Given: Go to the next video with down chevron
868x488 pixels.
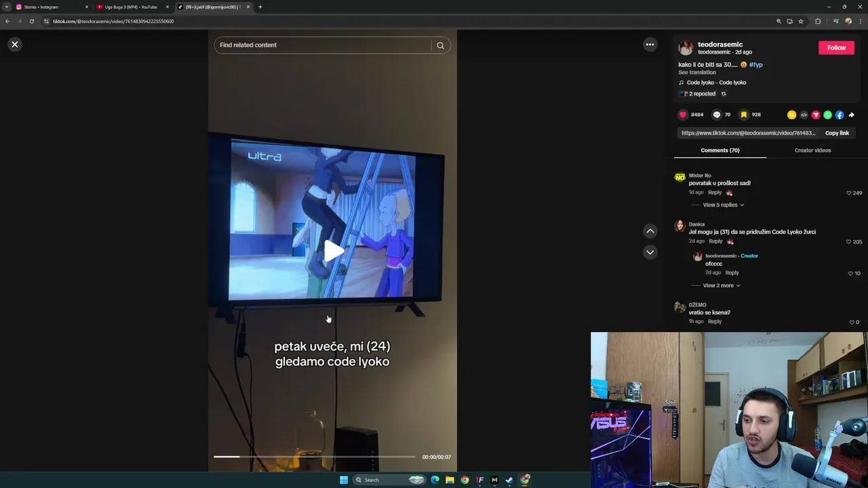Looking at the screenshot, I should point(650,252).
